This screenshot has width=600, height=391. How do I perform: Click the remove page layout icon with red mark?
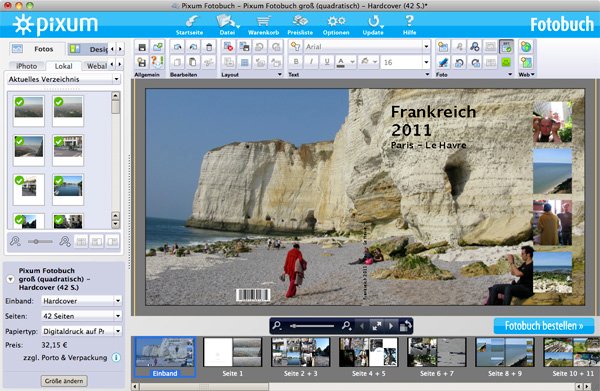(x=228, y=47)
